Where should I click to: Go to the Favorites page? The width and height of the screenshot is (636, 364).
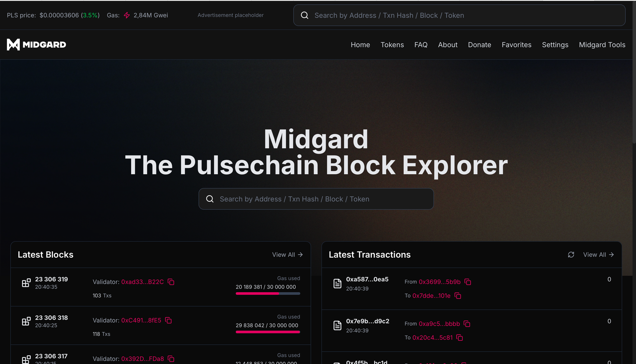pyautogui.click(x=516, y=45)
